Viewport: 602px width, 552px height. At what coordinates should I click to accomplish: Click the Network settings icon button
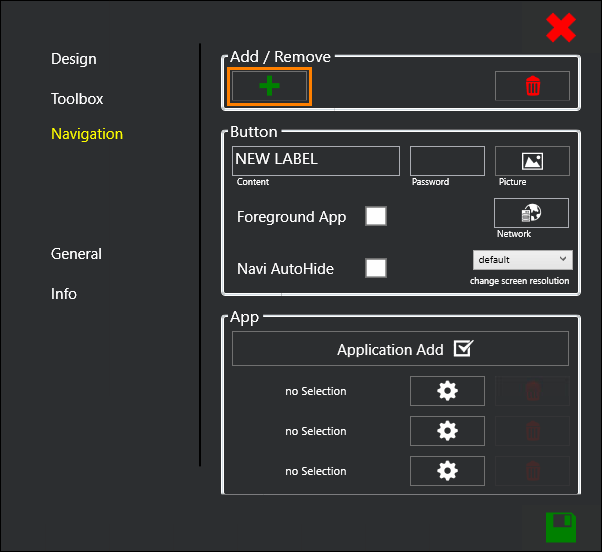click(532, 213)
